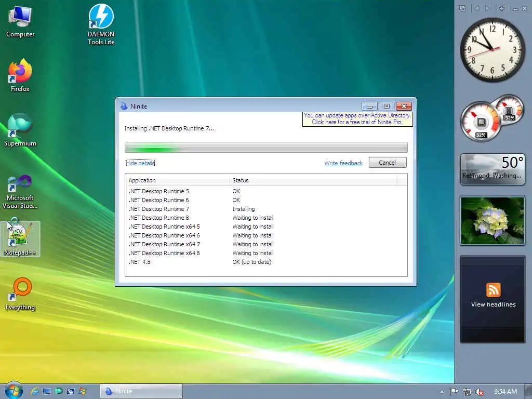Click the Ninite taskbar button

[141, 391]
